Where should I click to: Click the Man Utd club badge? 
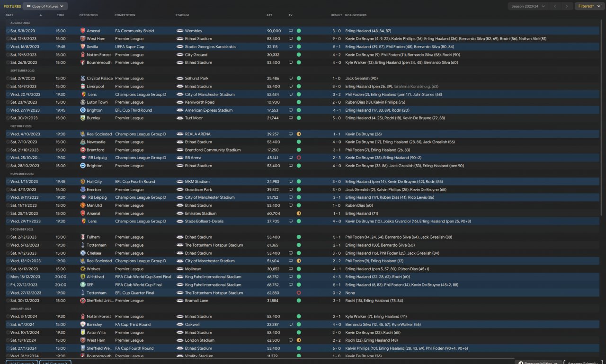click(83, 205)
